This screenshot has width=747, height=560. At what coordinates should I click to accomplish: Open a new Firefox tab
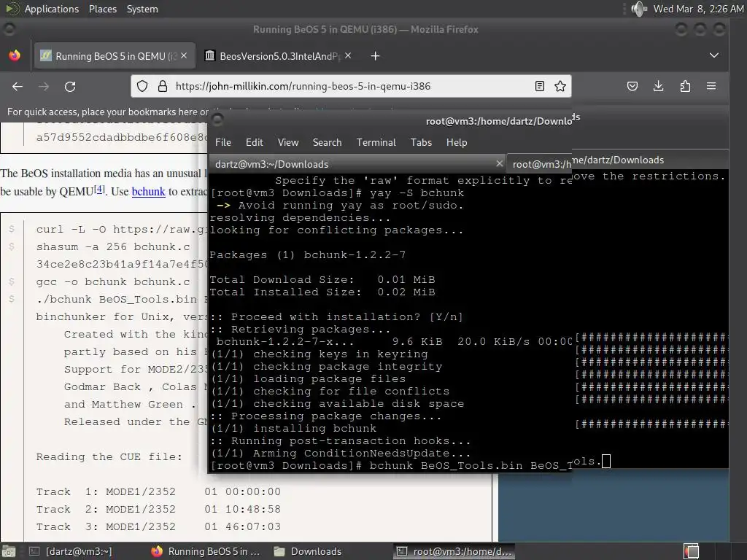coord(376,56)
